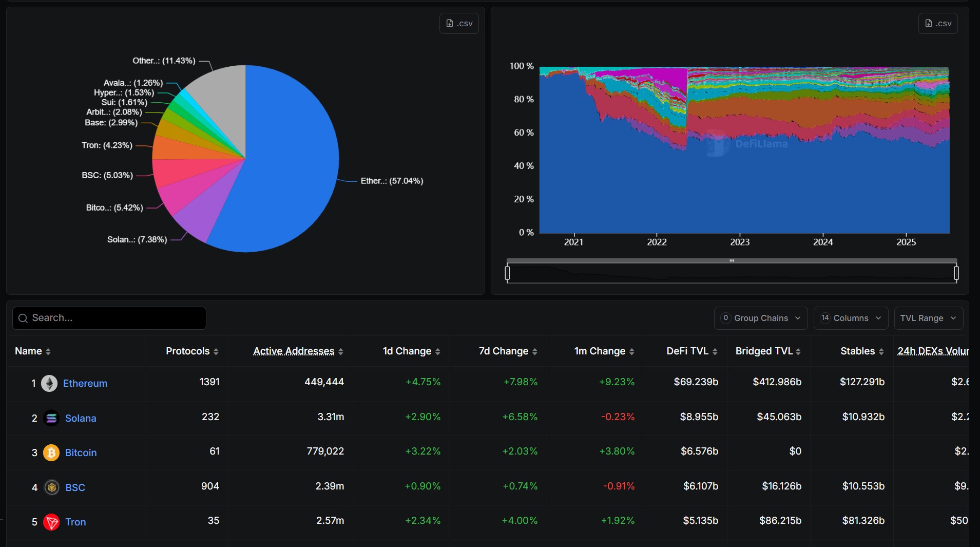The width and height of the screenshot is (980, 547).
Task: Click the 24h DEXs Volume header
Action: [x=933, y=351]
